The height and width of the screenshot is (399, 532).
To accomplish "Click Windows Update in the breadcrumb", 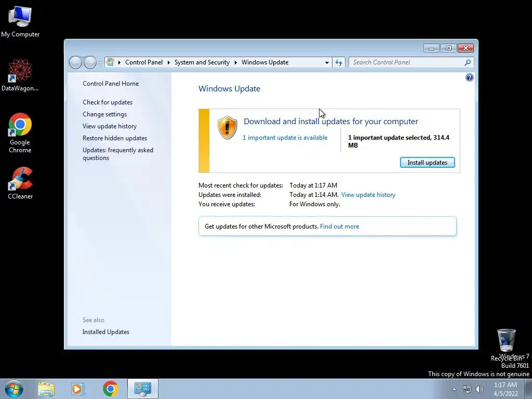I will pyautogui.click(x=265, y=62).
